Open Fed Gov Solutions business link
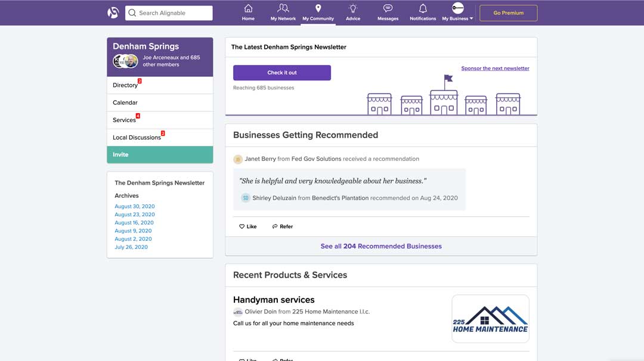The width and height of the screenshot is (644, 361). tap(316, 159)
